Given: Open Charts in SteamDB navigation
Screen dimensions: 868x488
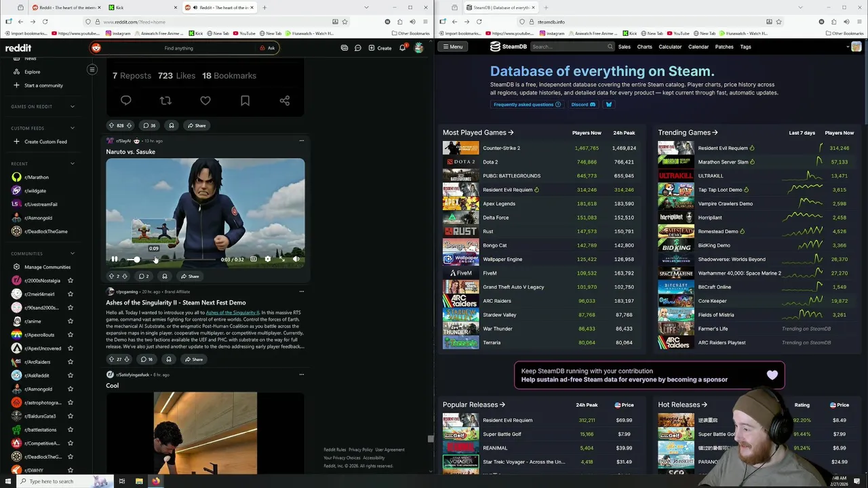Looking at the screenshot, I should [x=644, y=47].
